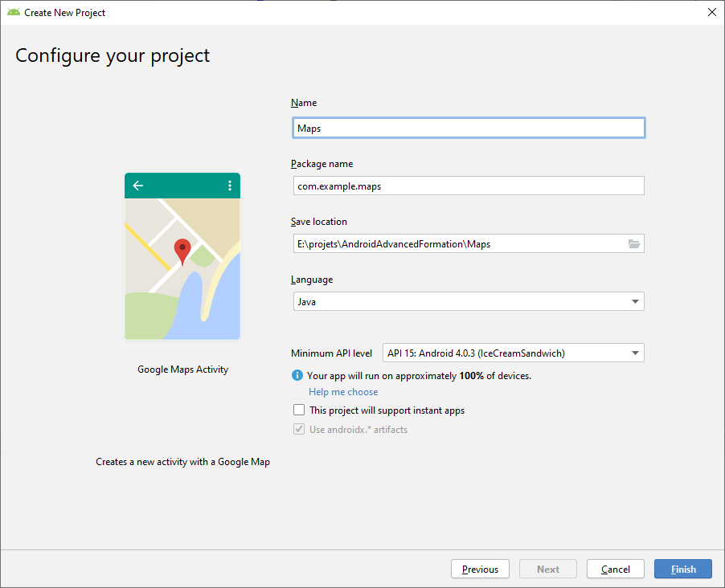Click the back arrow in the Maps preview
The width and height of the screenshot is (725, 588).
pyautogui.click(x=138, y=186)
